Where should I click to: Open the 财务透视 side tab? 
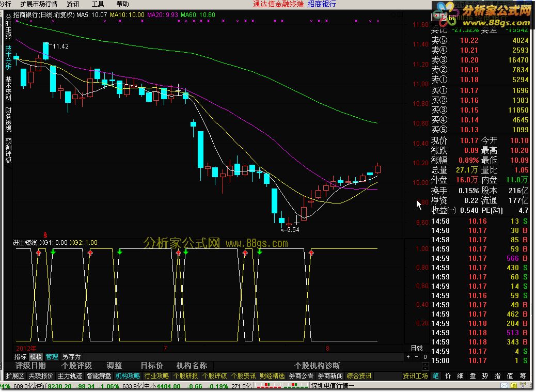pyautogui.click(x=8, y=119)
